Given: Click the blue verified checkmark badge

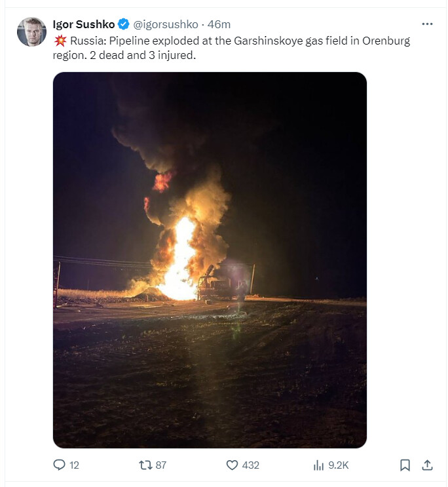Looking at the screenshot, I should click(124, 24).
